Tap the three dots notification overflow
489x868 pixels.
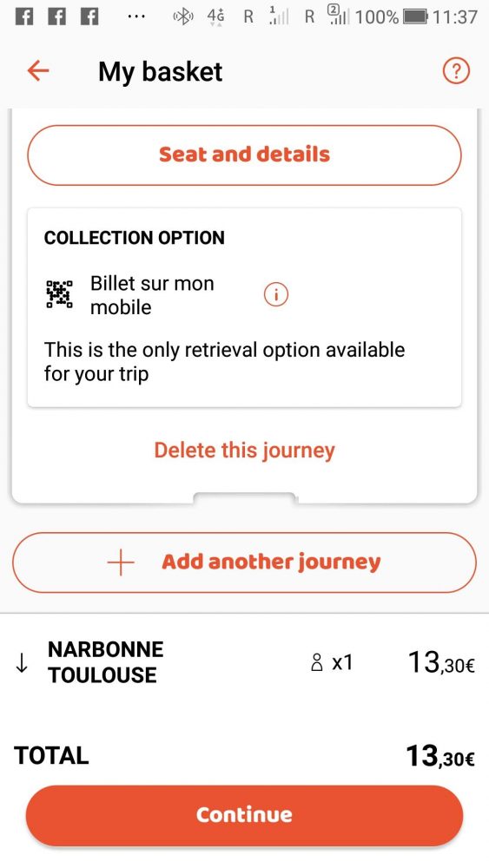point(135,17)
